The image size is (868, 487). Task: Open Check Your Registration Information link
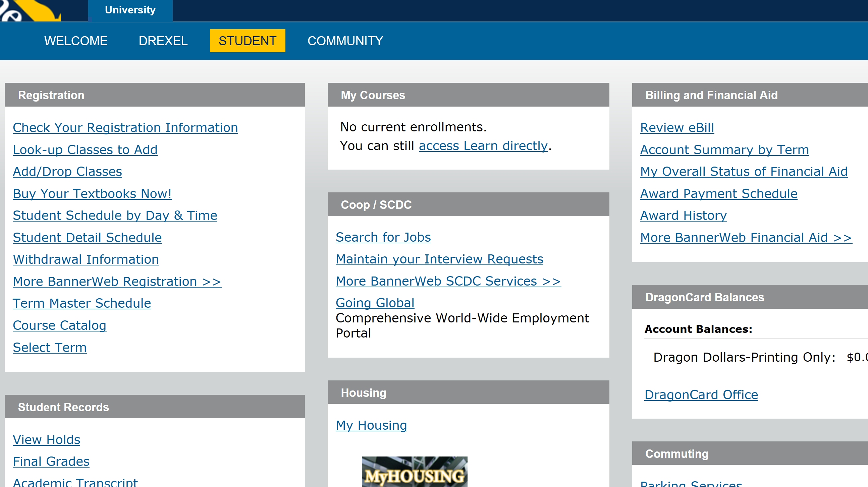pyautogui.click(x=125, y=128)
